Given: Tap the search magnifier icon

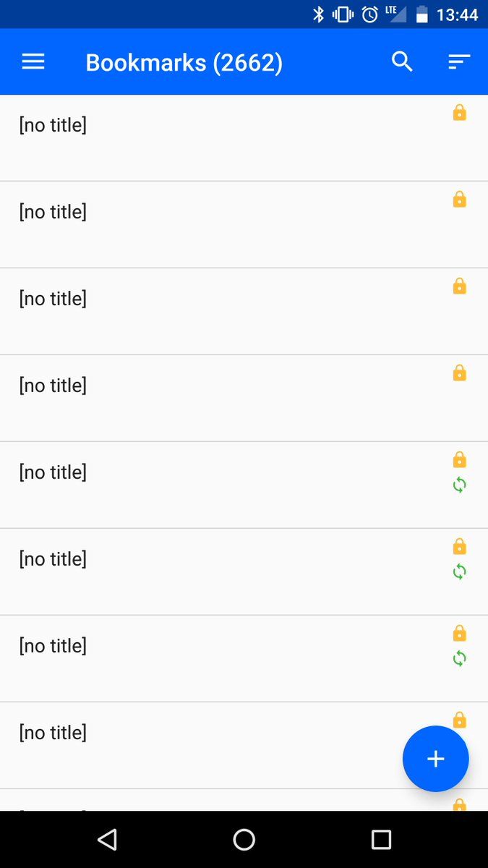Looking at the screenshot, I should [402, 62].
